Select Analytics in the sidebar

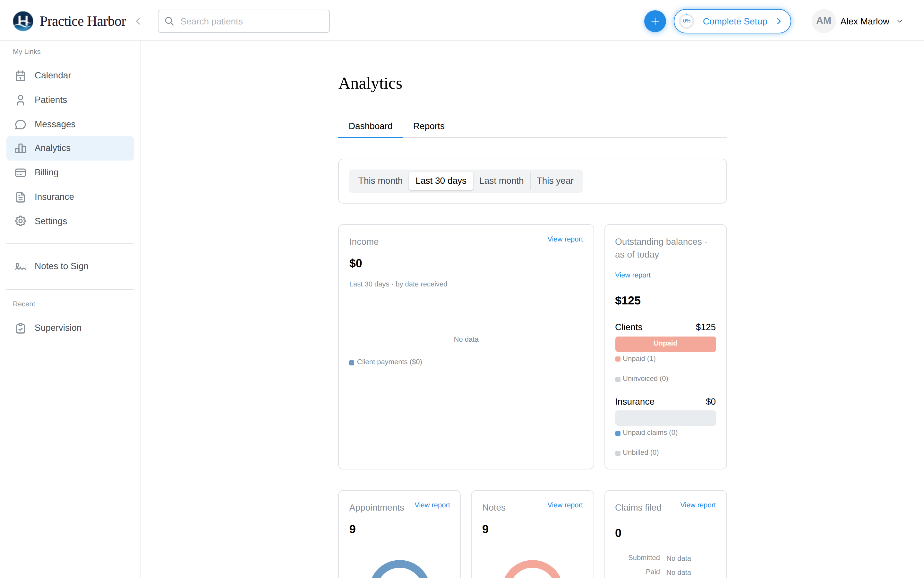point(70,148)
